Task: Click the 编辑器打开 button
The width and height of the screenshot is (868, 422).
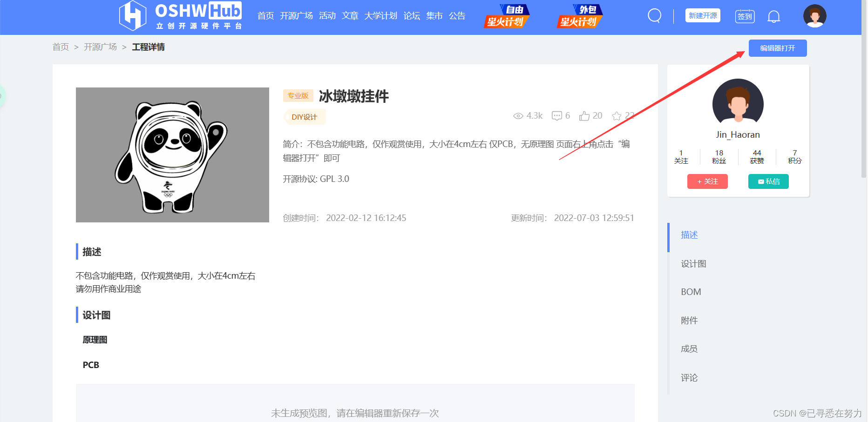Action: (x=778, y=48)
